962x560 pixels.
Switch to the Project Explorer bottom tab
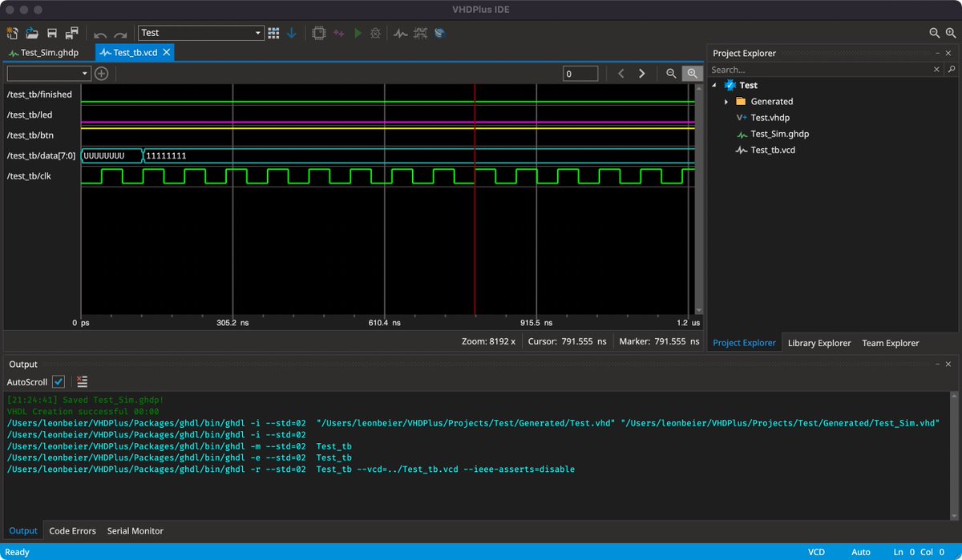(744, 343)
